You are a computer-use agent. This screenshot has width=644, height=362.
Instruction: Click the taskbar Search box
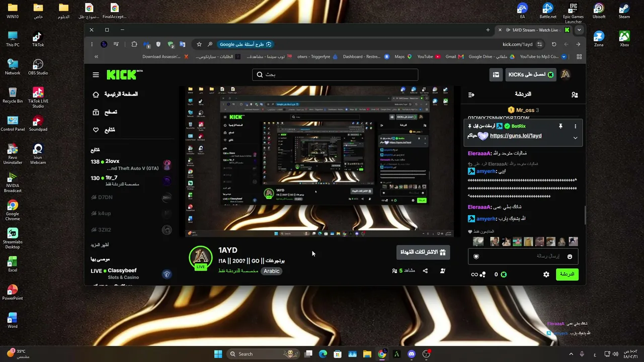pyautogui.click(x=264, y=354)
